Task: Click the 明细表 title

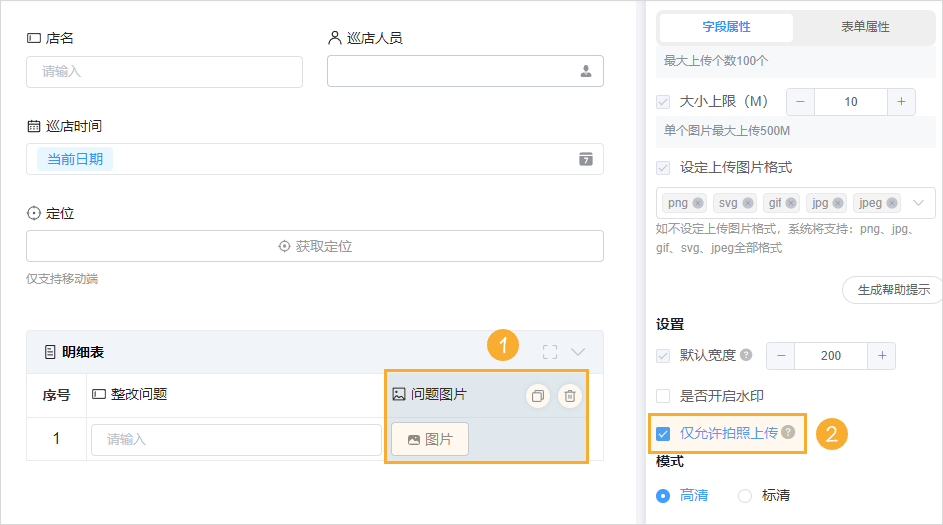Action: 83,352
